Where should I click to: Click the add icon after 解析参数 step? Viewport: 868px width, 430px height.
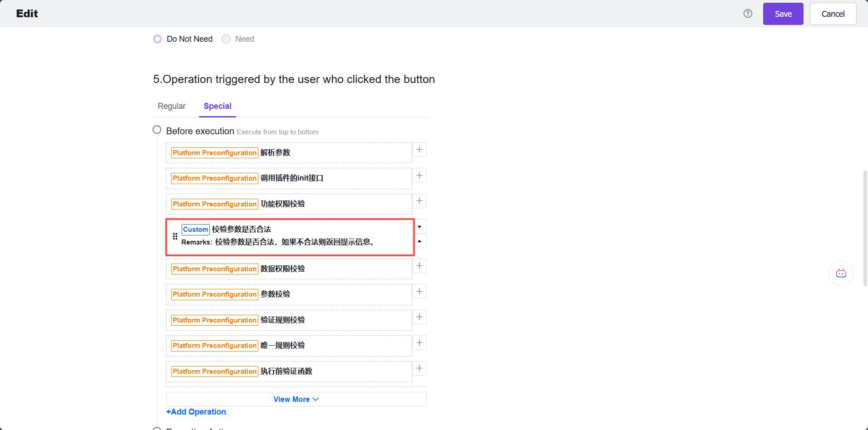pos(419,149)
